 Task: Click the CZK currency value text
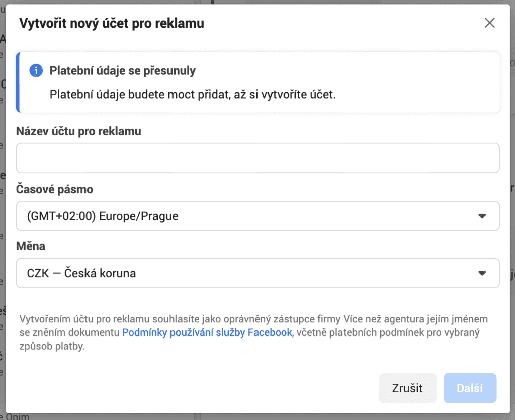tap(81, 273)
